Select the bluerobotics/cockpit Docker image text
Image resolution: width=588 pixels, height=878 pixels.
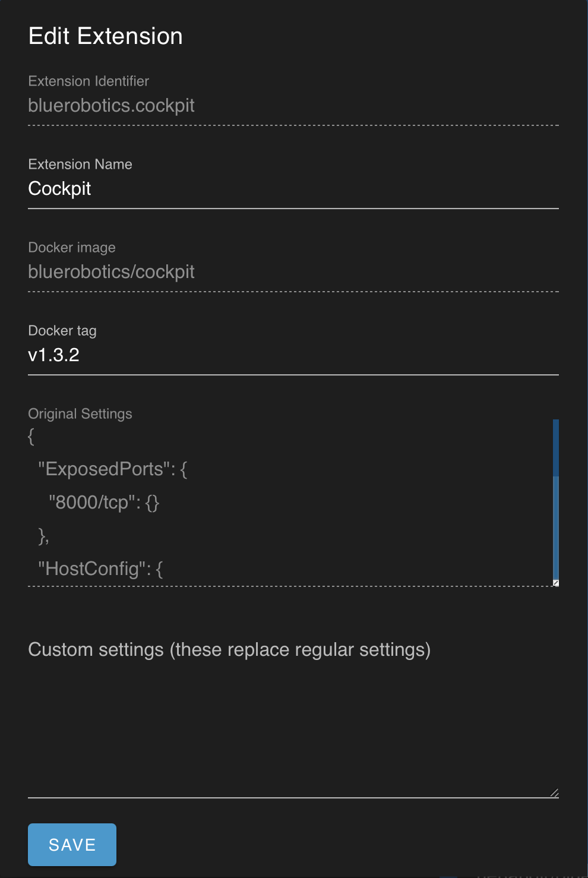pos(111,272)
